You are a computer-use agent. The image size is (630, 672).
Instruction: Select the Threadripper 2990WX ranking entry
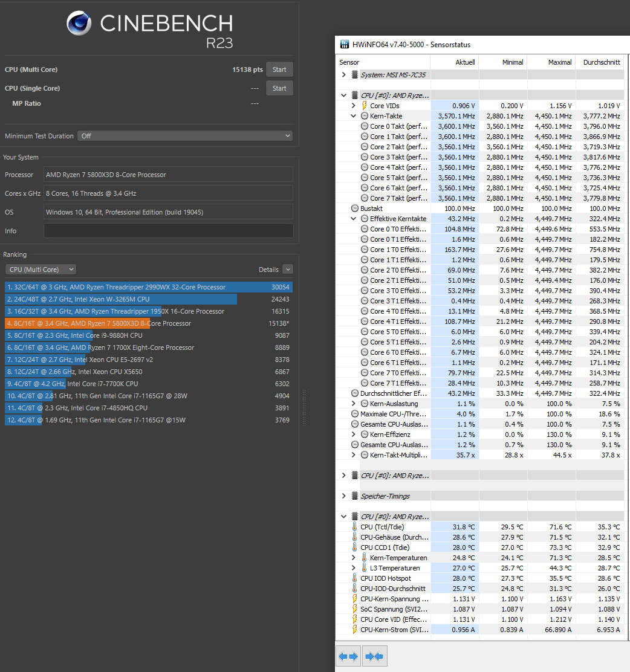pyautogui.click(x=149, y=287)
